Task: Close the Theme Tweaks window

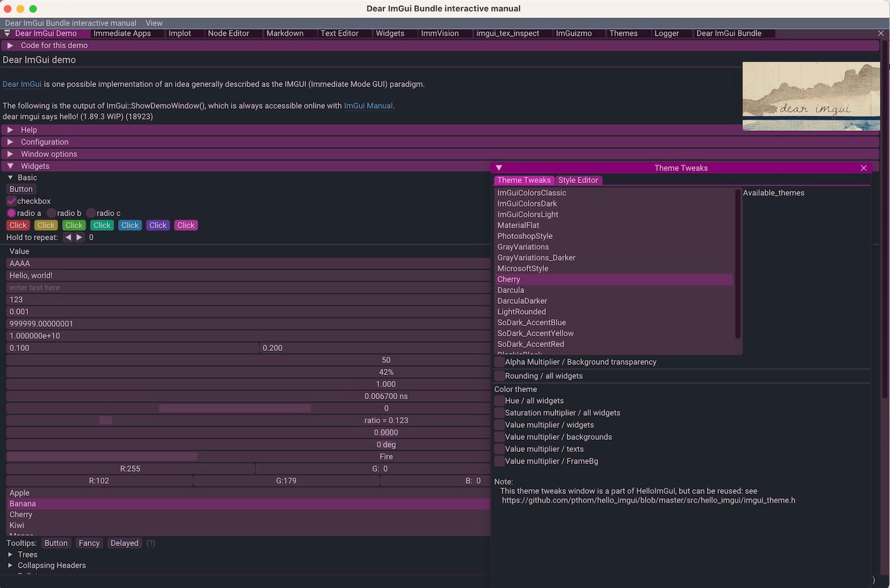Action: coord(863,168)
